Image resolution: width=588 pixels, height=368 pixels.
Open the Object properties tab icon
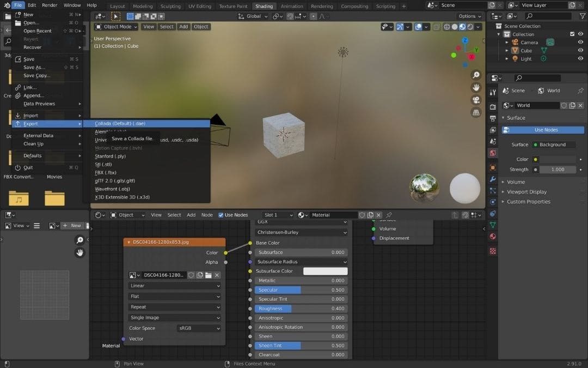point(493,167)
